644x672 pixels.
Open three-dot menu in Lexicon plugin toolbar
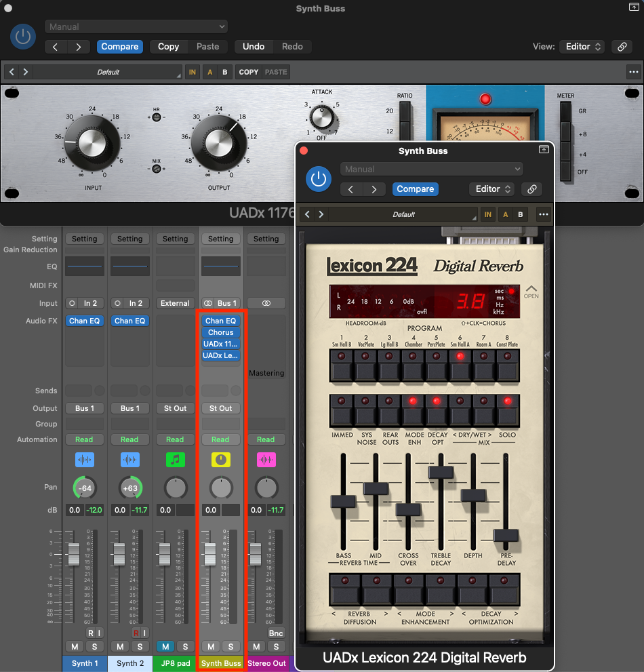click(x=543, y=214)
